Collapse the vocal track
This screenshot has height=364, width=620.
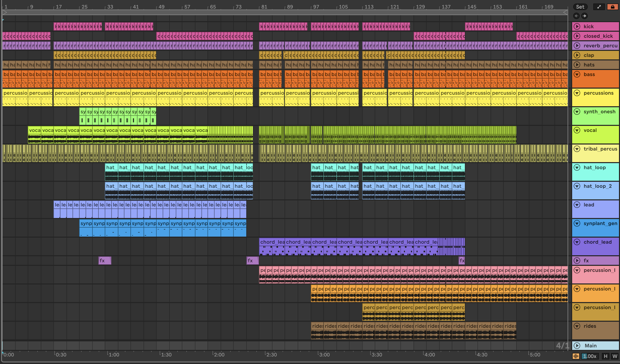pos(577,130)
